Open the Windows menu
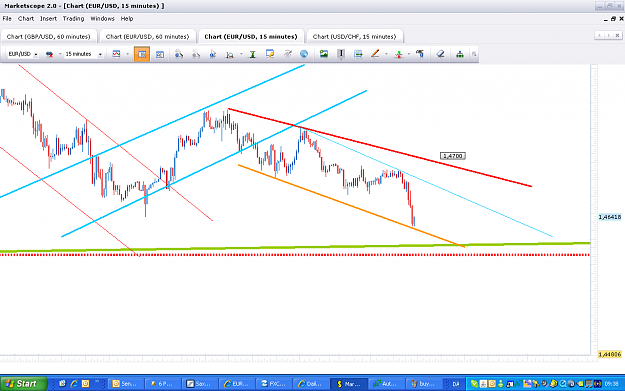 click(x=102, y=19)
